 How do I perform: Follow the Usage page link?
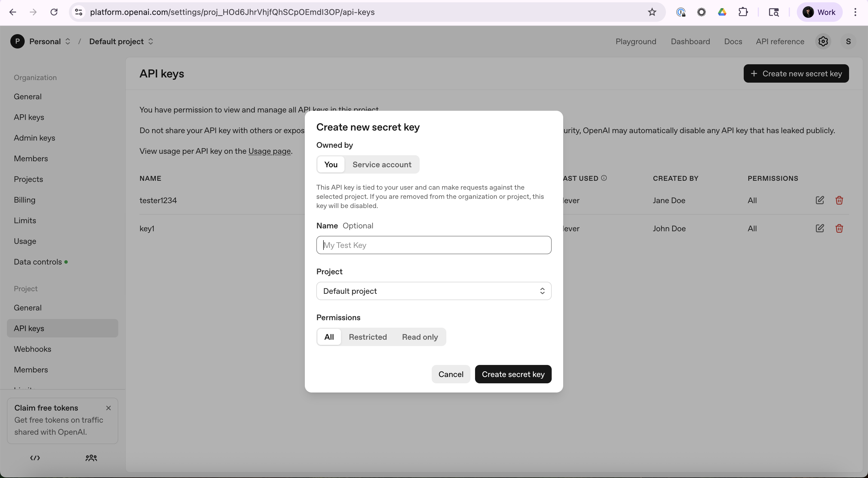click(269, 151)
